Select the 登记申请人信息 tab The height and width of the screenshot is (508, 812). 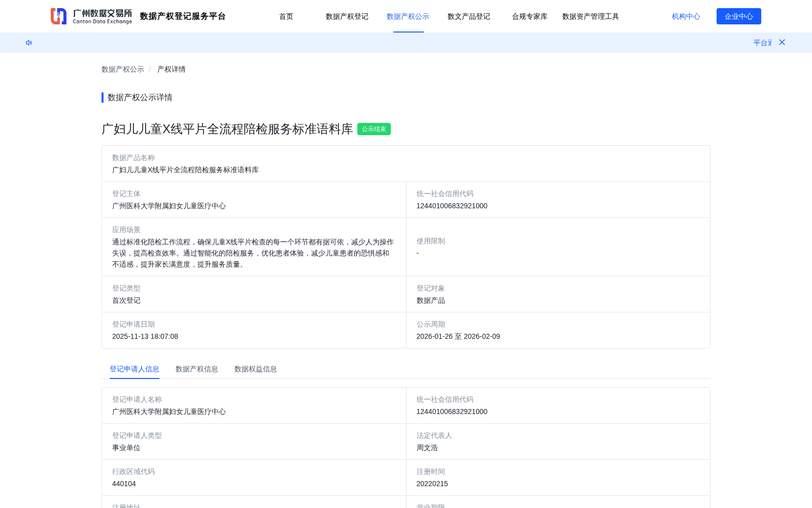click(134, 369)
